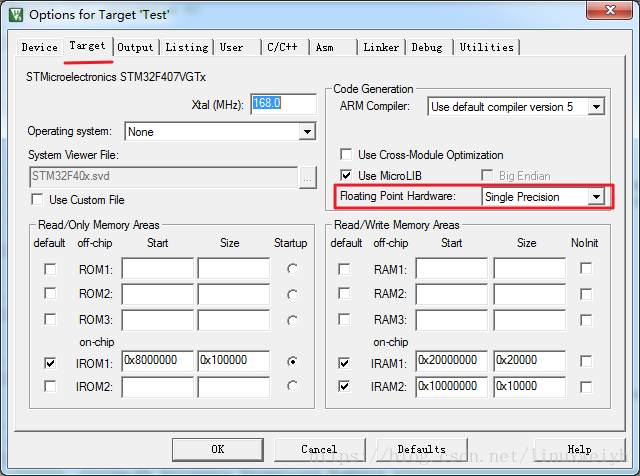This screenshot has width=640, height=476.
Task: Select IROM2 Startup radio button
Action: pyautogui.click(x=292, y=386)
